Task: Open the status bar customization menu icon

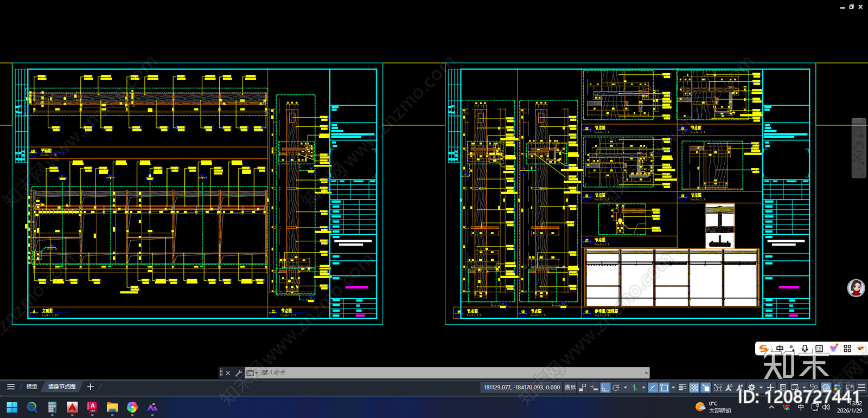Action: [x=861, y=388]
